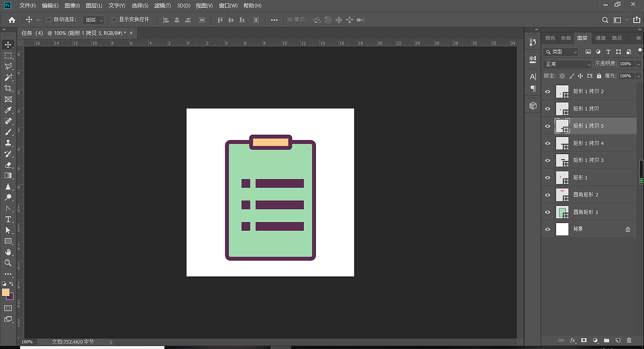
Task: Click the foreground color swatch
Action: [x=6, y=292]
